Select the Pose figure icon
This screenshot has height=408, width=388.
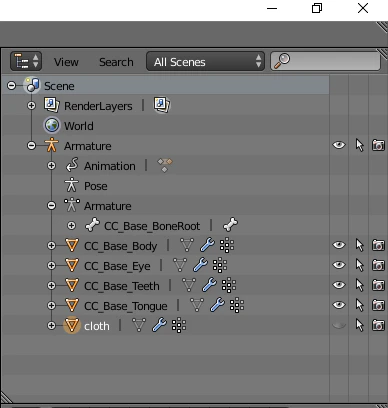pos(72,185)
